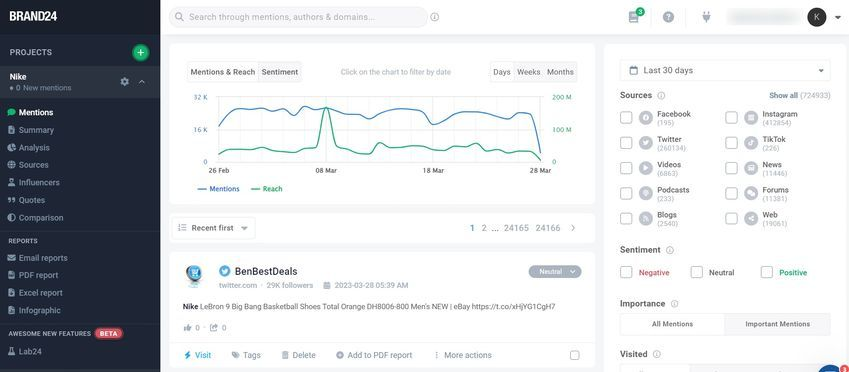Open the news notifications icon with badge
The width and height of the screenshot is (849, 372).
tap(635, 16)
